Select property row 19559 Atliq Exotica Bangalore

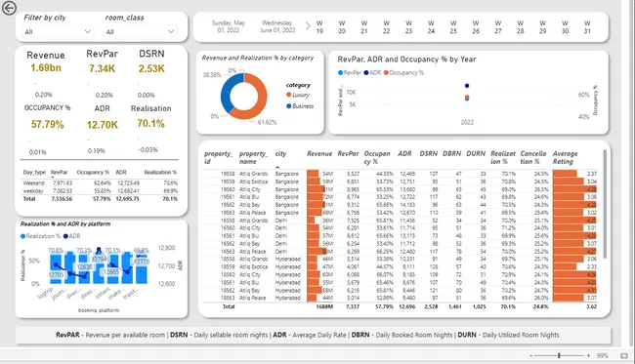tap(400, 182)
